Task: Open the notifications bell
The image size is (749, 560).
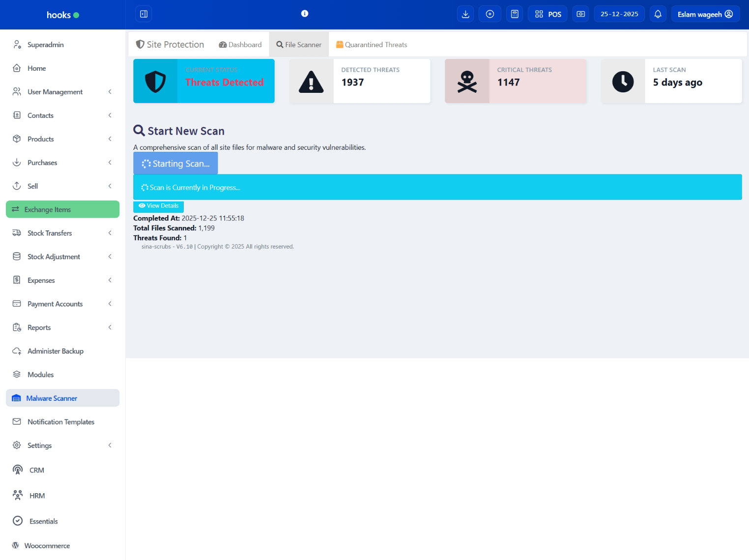Action: (x=658, y=14)
